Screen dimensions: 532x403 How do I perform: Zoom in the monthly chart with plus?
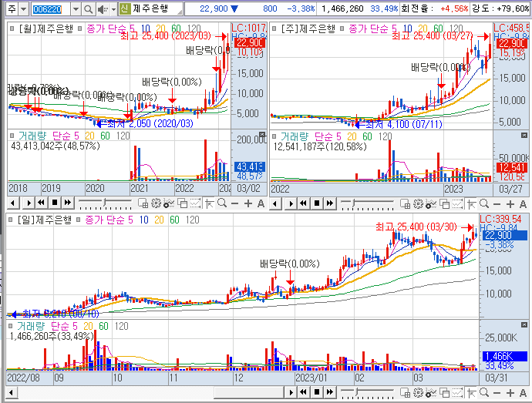248,203
